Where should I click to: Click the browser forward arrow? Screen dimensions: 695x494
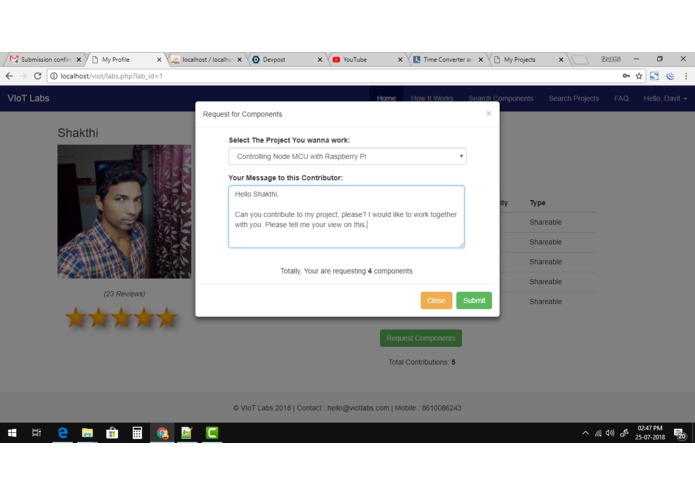(x=23, y=76)
